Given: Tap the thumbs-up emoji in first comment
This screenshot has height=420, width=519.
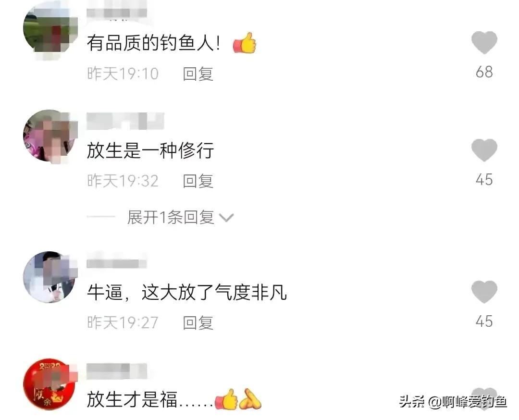Looking at the screenshot, I should pyautogui.click(x=245, y=43).
